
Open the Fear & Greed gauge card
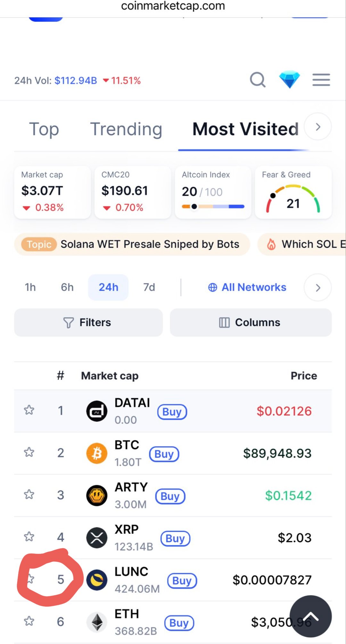coord(293,192)
